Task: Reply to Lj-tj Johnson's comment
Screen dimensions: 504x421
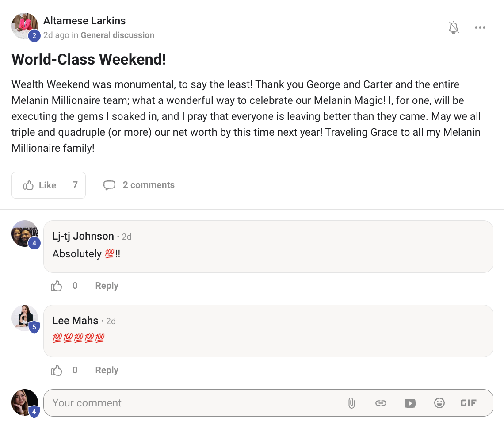Action: pos(107,286)
